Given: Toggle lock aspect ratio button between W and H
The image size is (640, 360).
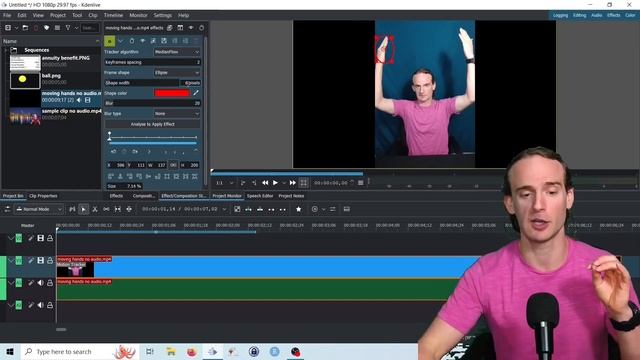Looking at the screenshot, I should click(173, 165).
